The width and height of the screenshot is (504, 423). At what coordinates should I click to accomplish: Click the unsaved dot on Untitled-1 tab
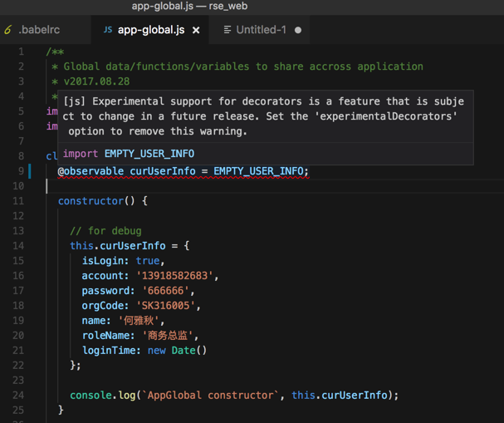tap(298, 30)
